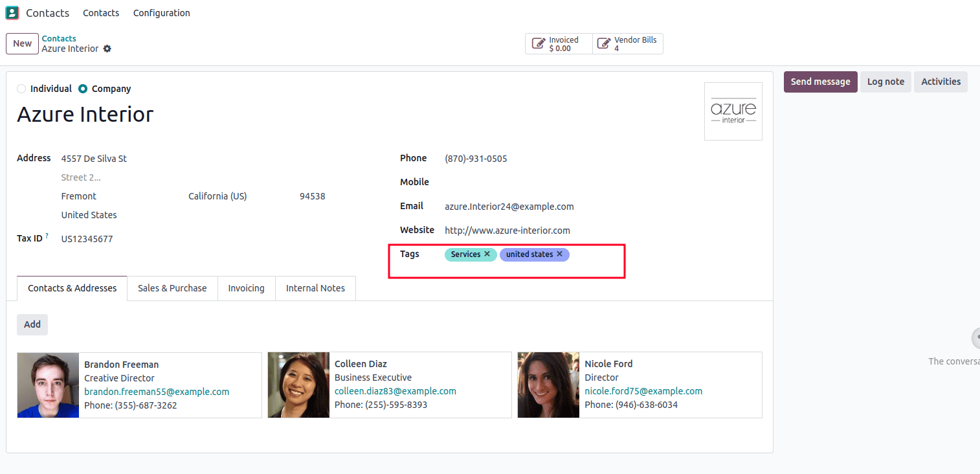Remove the united states tag
The width and height of the screenshot is (980, 474).
[559, 254]
